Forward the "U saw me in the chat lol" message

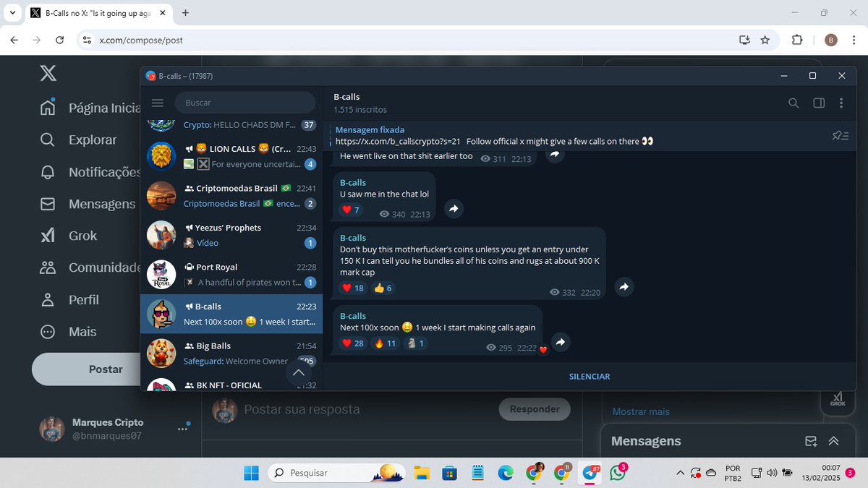coord(454,209)
